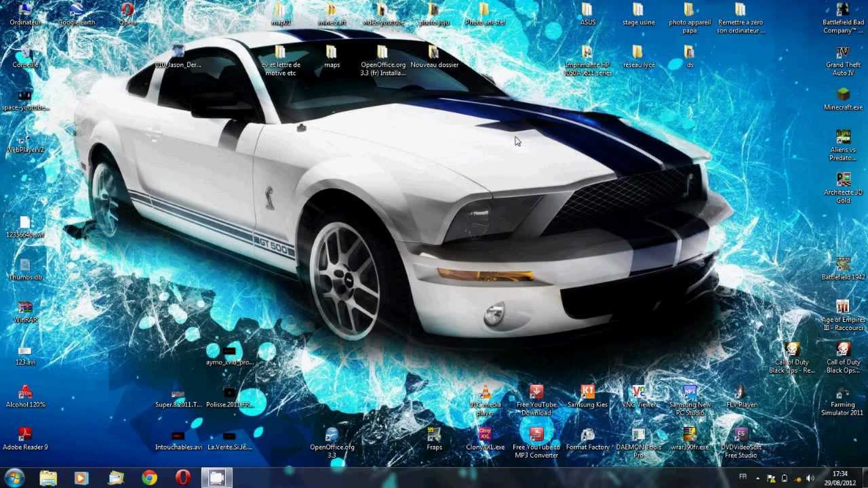The height and width of the screenshot is (488, 868).
Task: Select the 123.avi video file
Action: [25, 354]
